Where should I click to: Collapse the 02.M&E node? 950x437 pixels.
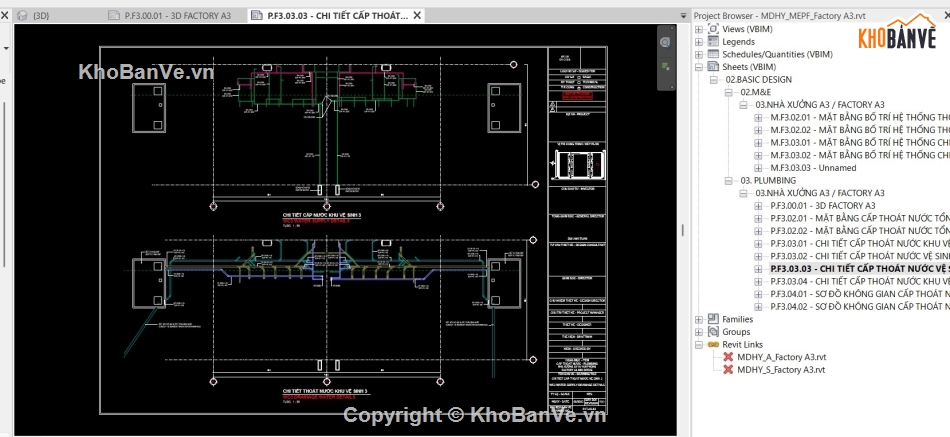tap(728, 92)
